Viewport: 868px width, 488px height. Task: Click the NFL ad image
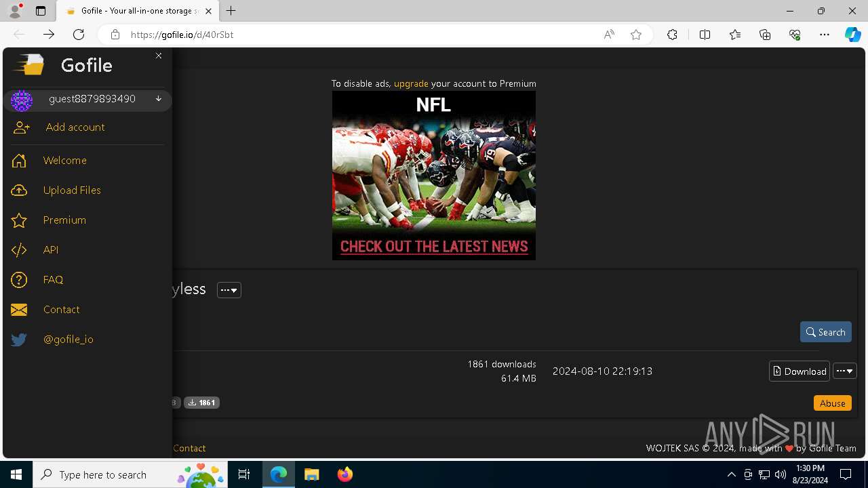coord(434,176)
